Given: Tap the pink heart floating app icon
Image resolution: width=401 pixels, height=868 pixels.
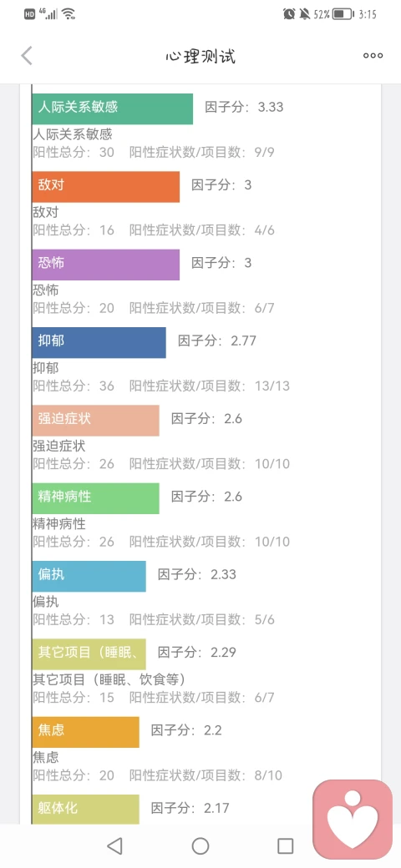Looking at the screenshot, I should [x=353, y=819].
